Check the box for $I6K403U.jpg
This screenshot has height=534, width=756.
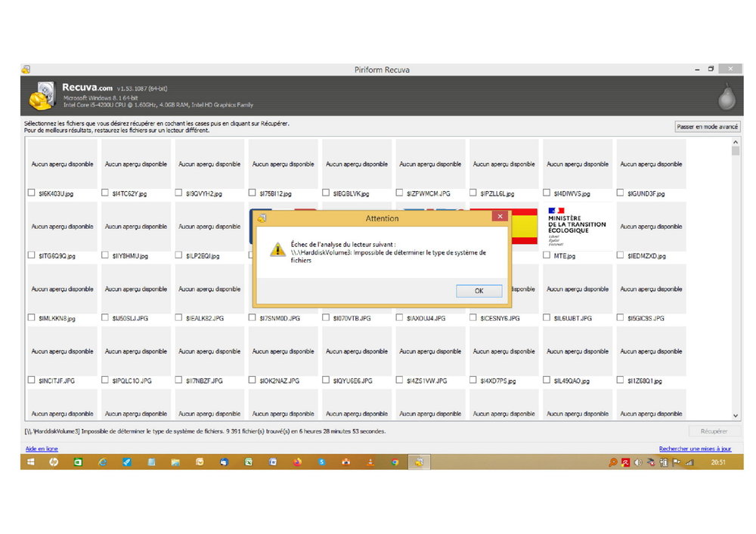tap(31, 193)
